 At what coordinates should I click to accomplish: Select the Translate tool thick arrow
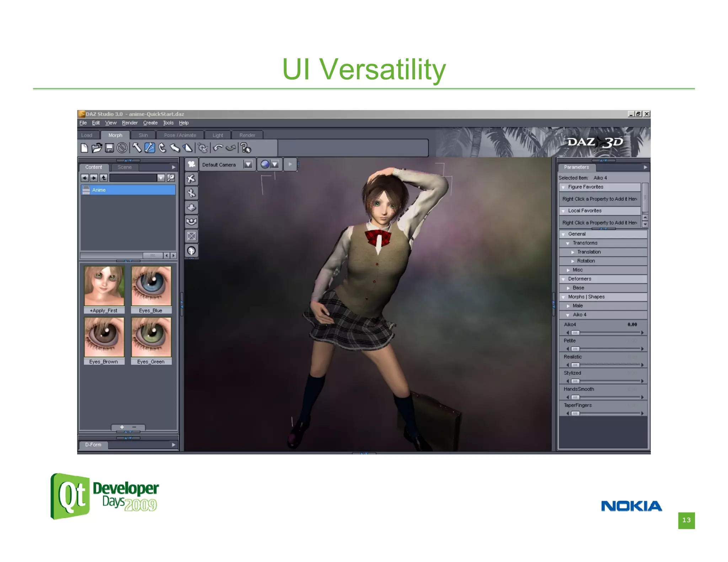(x=175, y=148)
